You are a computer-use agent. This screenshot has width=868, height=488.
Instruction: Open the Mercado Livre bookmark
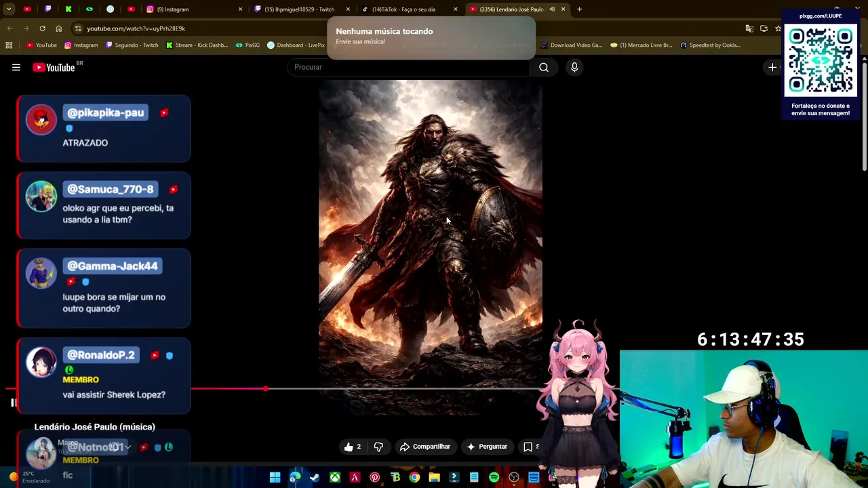click(x=641, y=45)
